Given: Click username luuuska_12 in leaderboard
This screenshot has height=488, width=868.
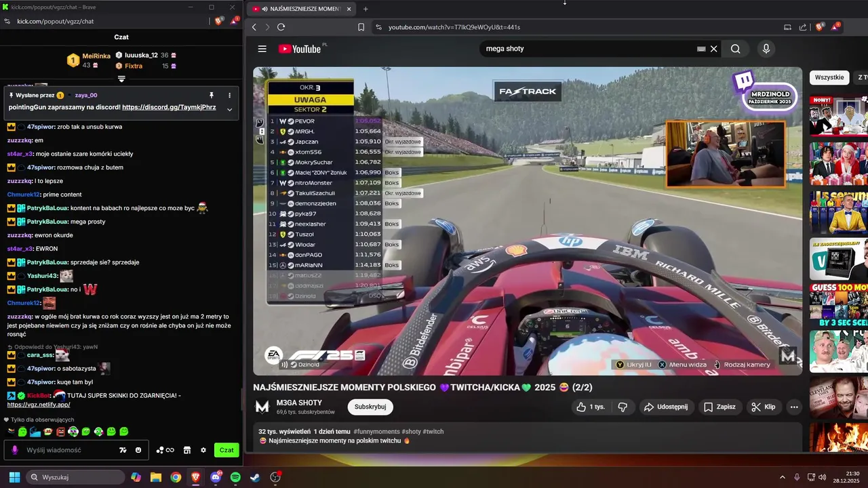Looking at the screenshot, I should pyautogui.click(x=141, y=56).
